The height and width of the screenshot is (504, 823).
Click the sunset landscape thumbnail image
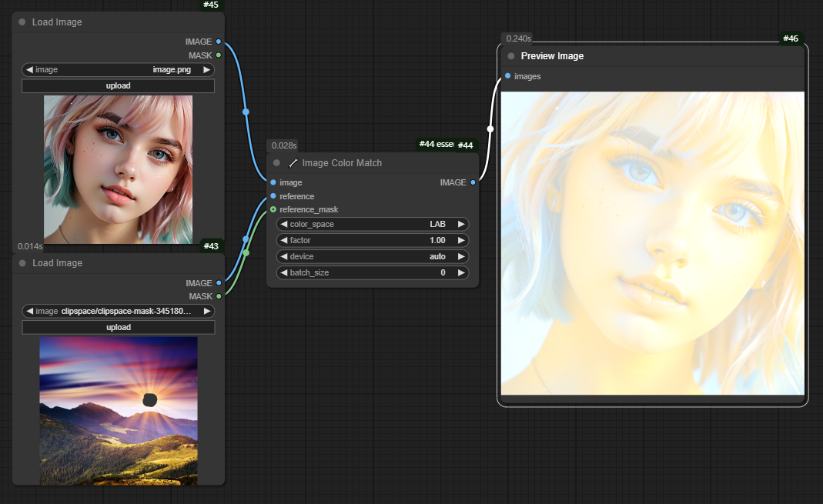118,410
